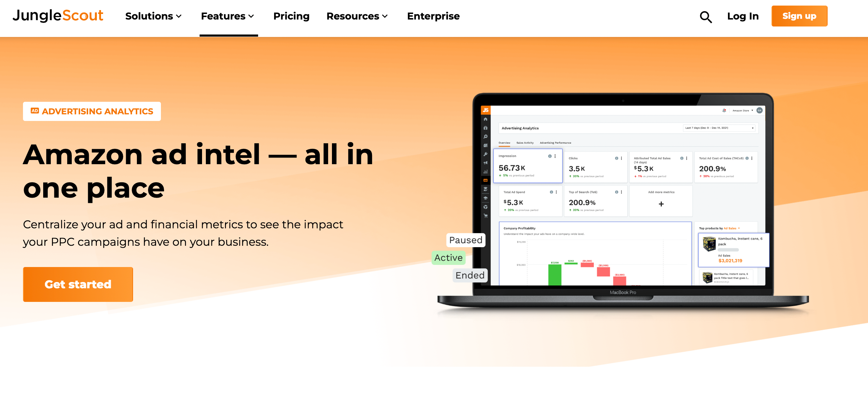The image size is (868, 396).
Task: Toggle the Ended campaign status label
Action: pos(470,275)
